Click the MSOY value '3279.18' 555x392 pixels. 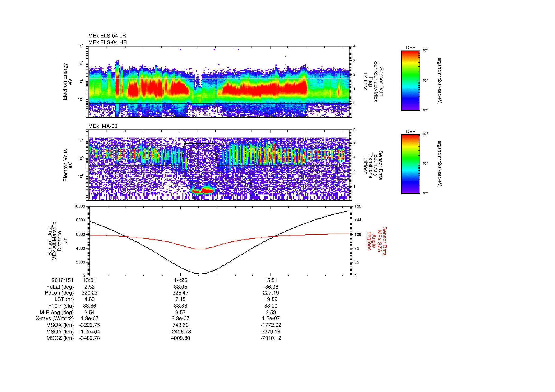271,332
